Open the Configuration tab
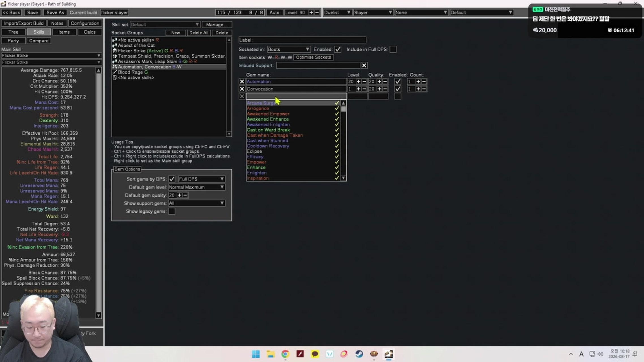The image size is (644, 362). 85,23
